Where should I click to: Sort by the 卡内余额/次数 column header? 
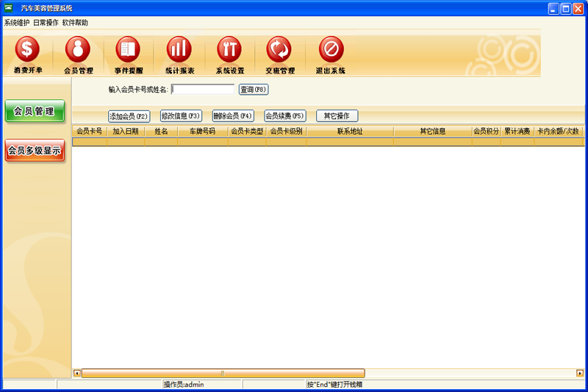(558, 132)
